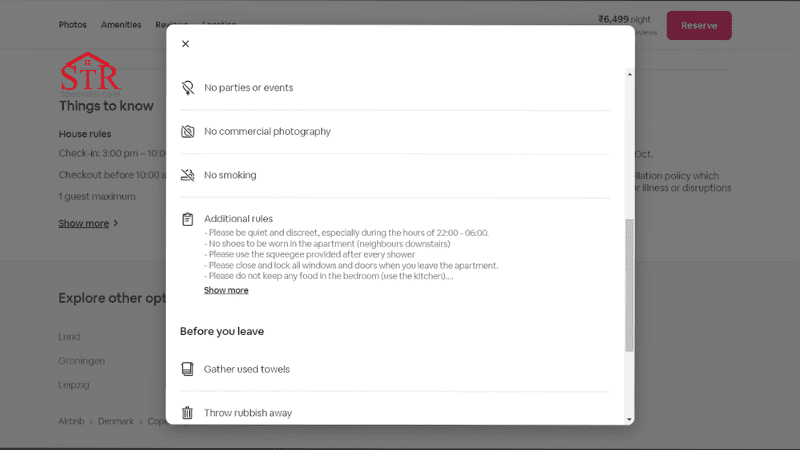
Task: Close the house rules dialog
Action: (185, 44)
